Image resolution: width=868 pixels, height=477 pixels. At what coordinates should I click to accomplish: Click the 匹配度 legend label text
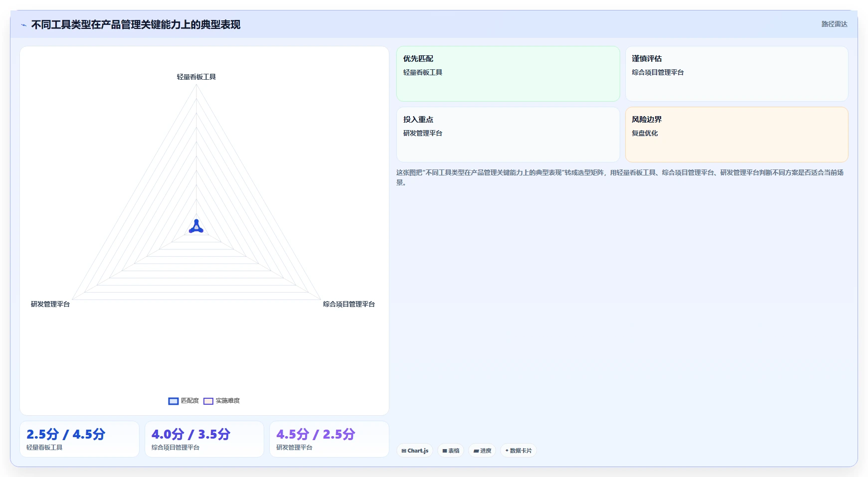(190, 401)
